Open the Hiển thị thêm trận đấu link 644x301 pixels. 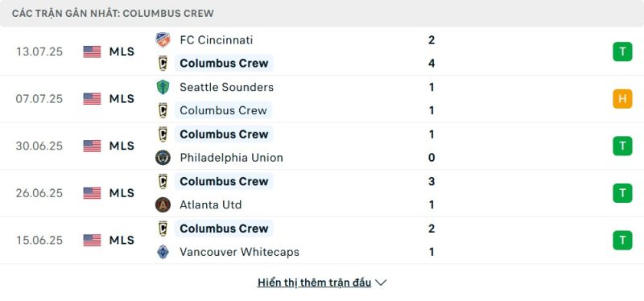pos(314,282)
